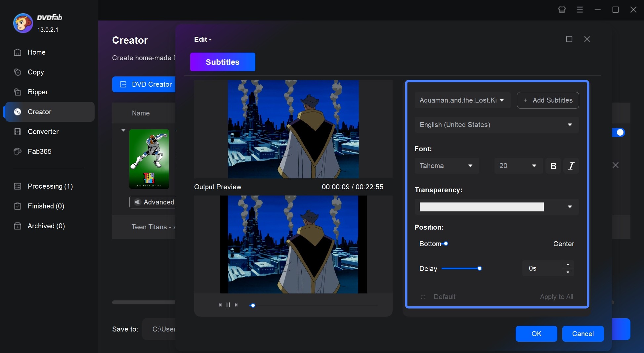Open the Home section icon
The width and height of the screenshot is (644, 353).
click(18, 52)
